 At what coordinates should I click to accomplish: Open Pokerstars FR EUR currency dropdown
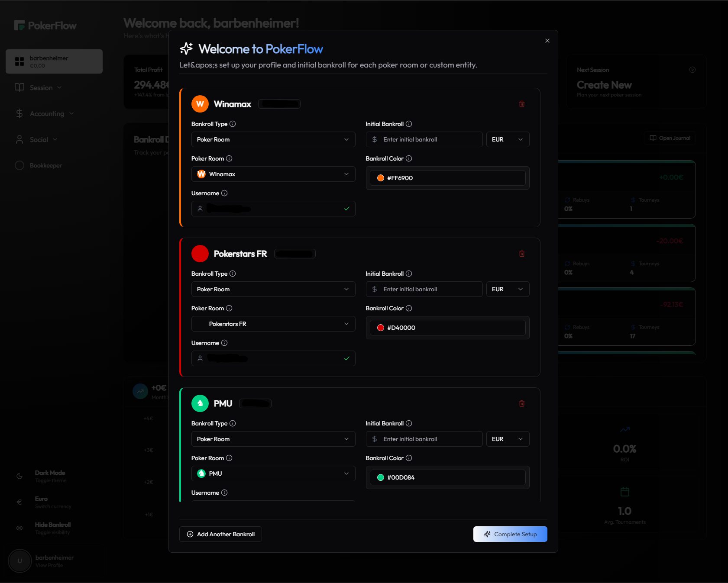508,289
